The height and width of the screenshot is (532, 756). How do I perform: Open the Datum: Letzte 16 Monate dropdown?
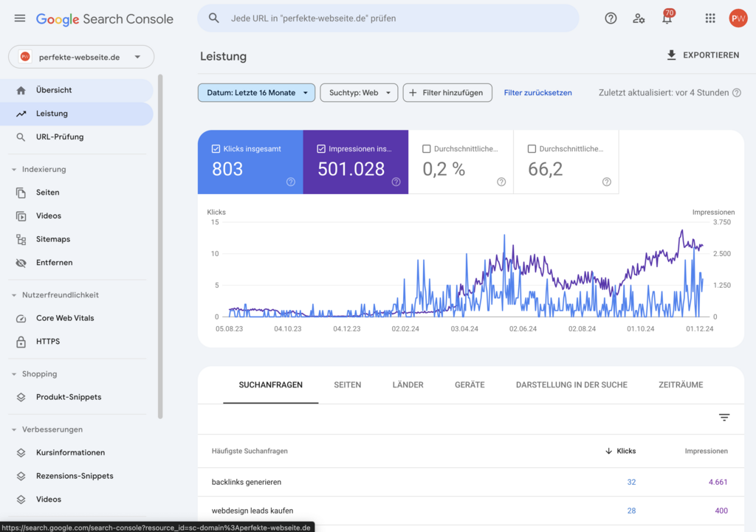pos(256,93)
